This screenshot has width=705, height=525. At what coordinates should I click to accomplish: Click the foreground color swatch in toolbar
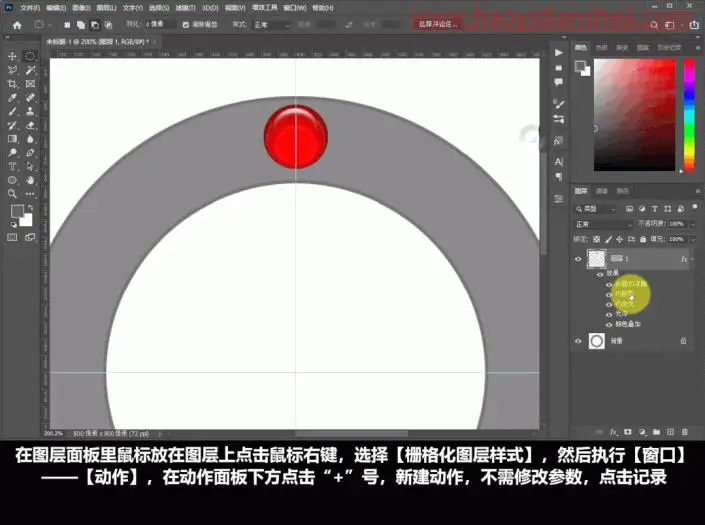(x=17, y=211)
